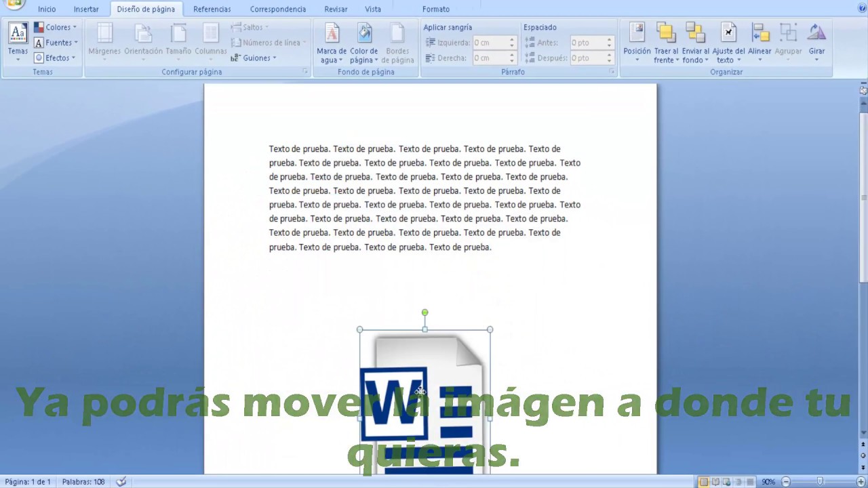
Task: Open the Fuentes theme fonts menu
Action: coord(56,43)
